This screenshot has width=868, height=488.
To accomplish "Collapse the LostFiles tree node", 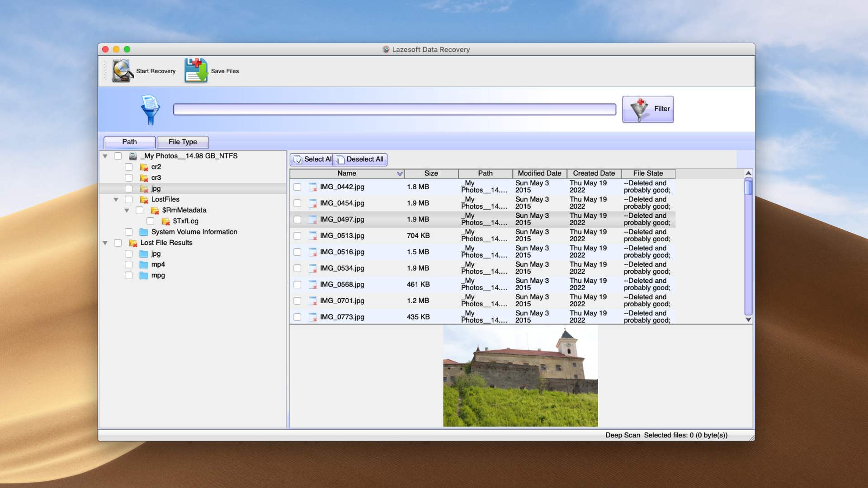I will pos(116,200).
